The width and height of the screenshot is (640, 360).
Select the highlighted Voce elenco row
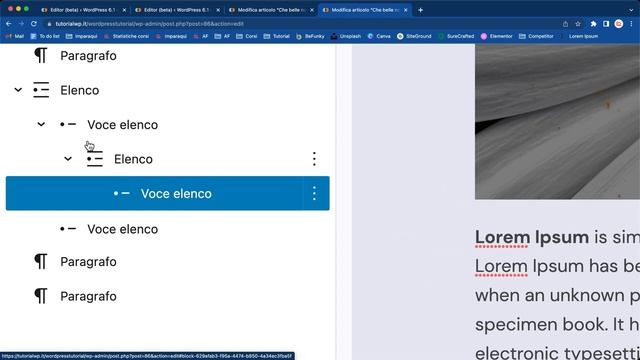coord(167,193)
